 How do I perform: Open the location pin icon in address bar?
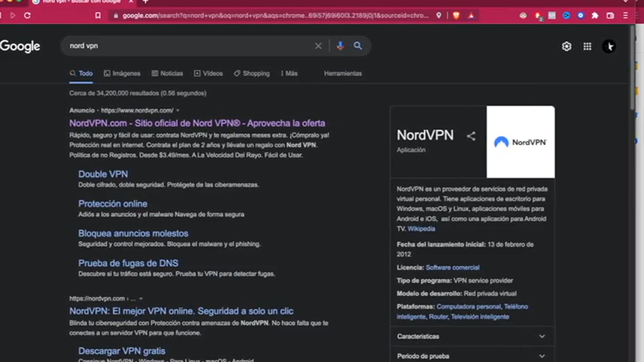coord(438,15)
